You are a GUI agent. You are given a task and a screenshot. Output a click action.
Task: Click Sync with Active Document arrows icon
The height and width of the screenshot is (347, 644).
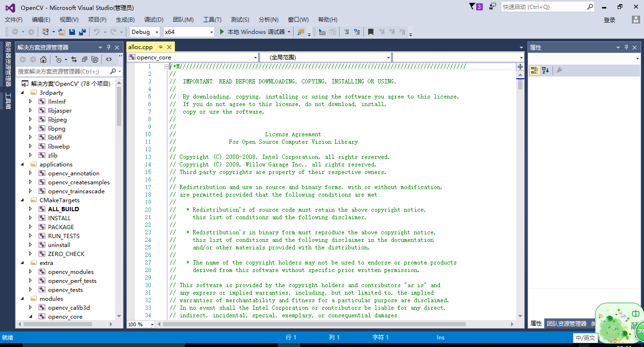click(74, 59)
